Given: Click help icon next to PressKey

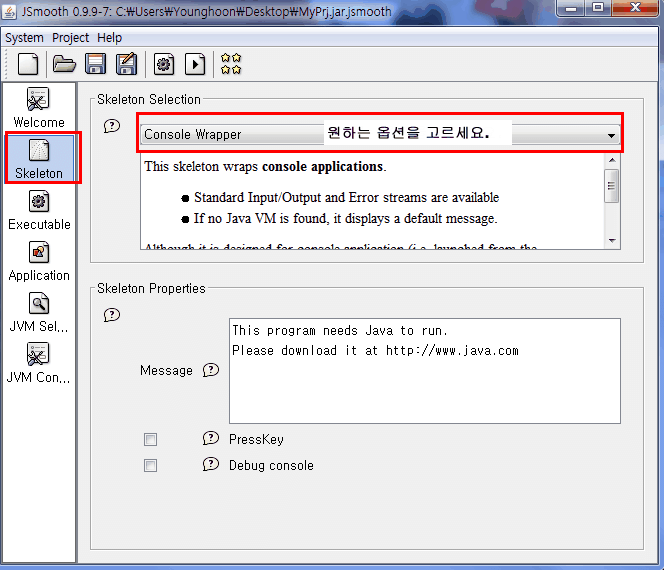Looking at the screenshot, I should pyautogui.click(x=210, y=438).
